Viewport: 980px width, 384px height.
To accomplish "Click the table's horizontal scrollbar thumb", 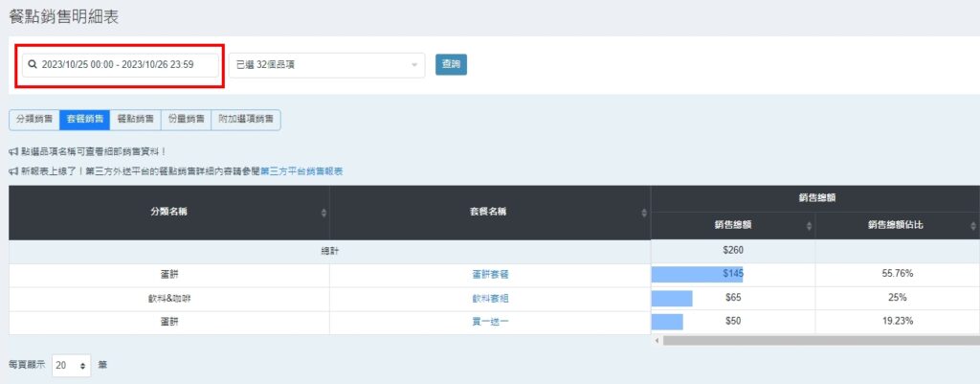I will point(820,340).
